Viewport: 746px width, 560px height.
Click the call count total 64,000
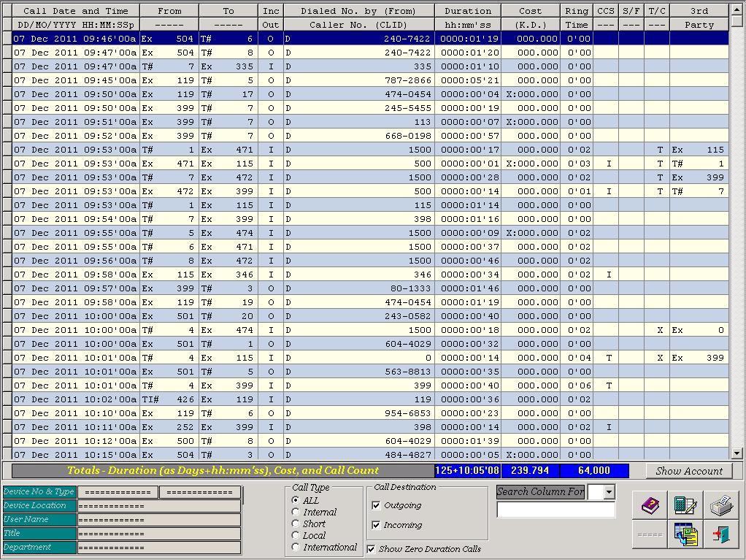click(x=593, y=470)
